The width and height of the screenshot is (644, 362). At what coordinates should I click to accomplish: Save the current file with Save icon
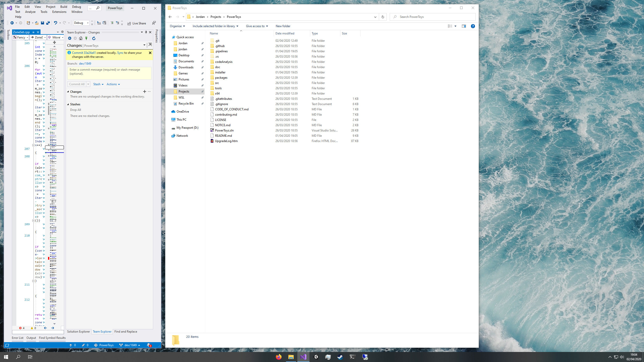pos(42,23)
